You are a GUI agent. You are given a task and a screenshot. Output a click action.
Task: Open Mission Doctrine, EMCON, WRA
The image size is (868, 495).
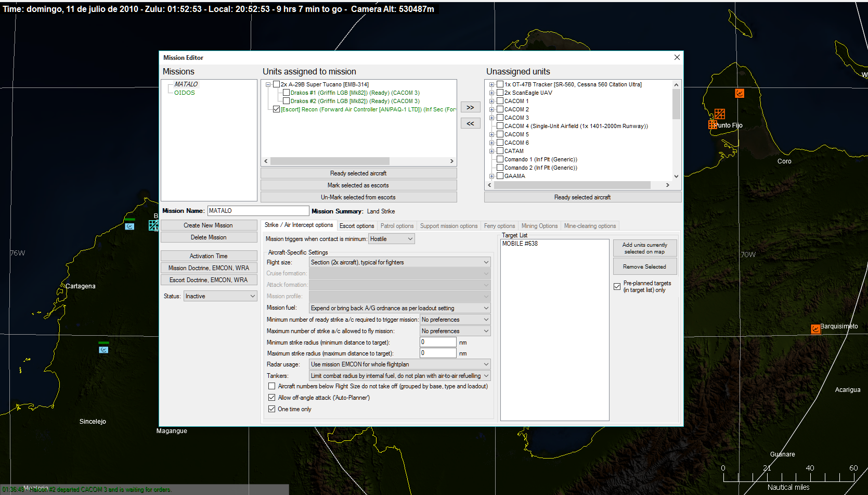[209, 268]
